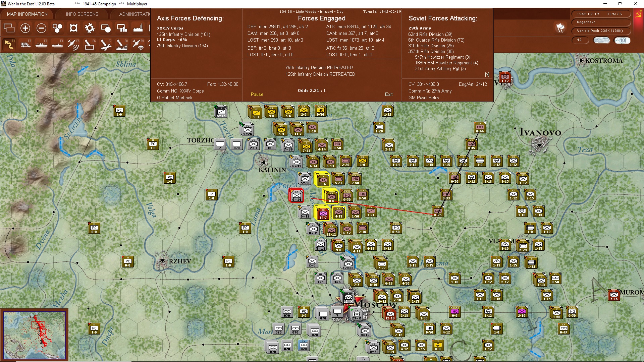
Task: Toggle the fortification levels map icon
Action: 73,28
